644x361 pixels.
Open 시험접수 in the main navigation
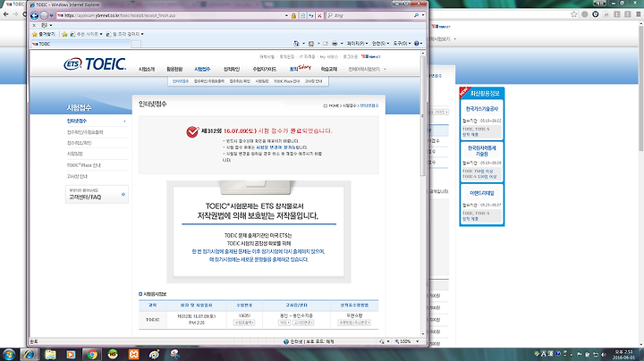202,70
